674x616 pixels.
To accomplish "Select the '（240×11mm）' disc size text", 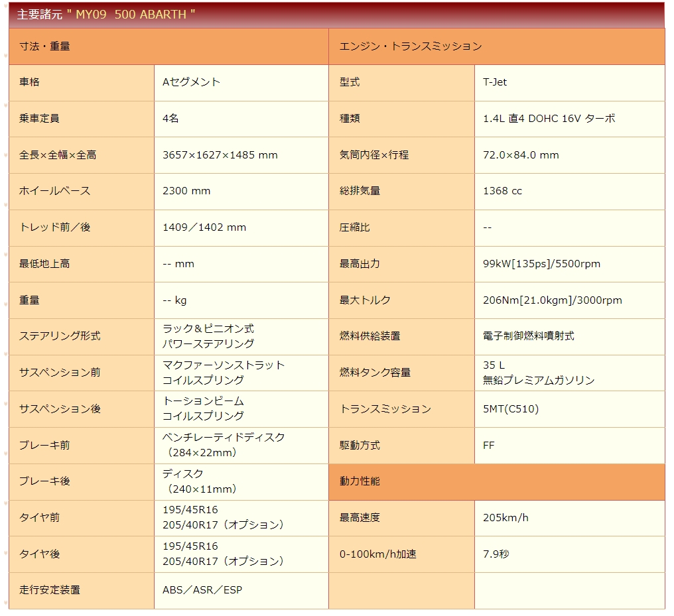I will (202, 489).
